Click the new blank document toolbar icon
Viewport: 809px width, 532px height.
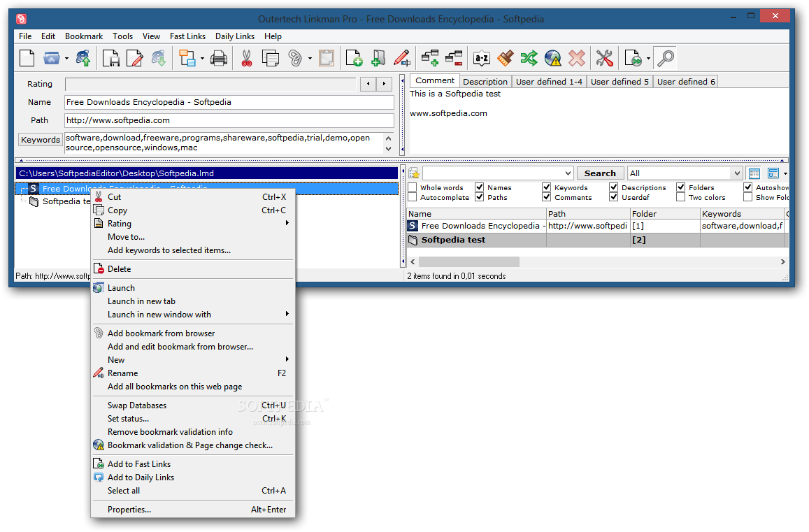coord(27,58)
